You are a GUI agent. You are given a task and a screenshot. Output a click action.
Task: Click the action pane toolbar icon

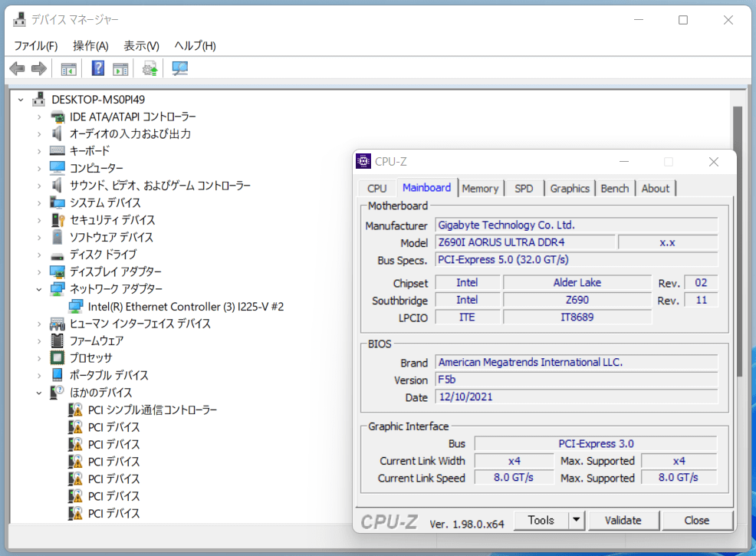[x=120, y=69]
